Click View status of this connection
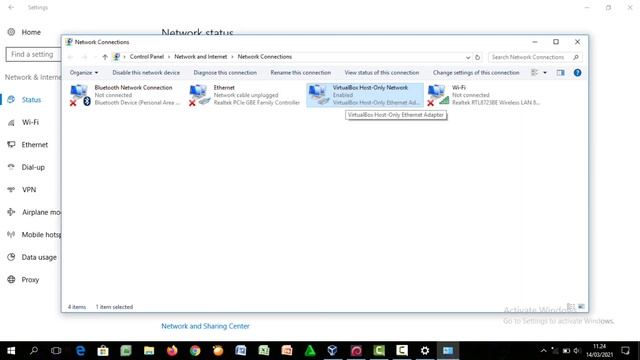Screen dimensions: 640x360 coord(382,73)
